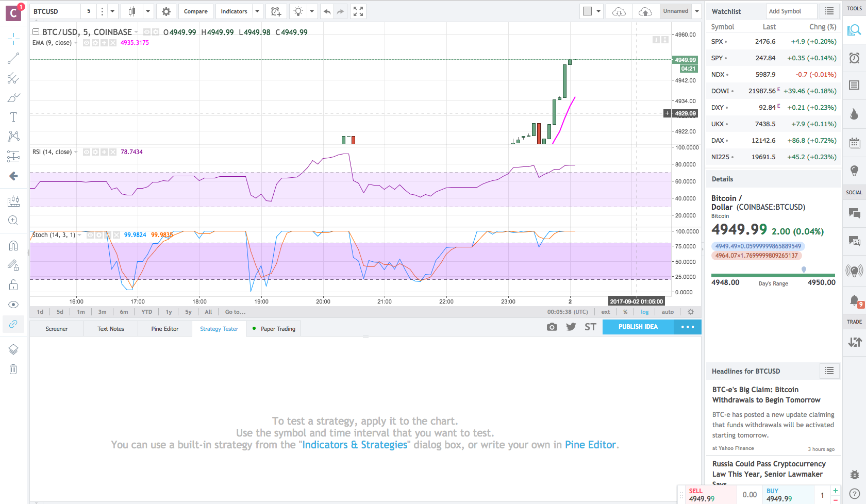Toggle magnet mode in left toolbar
The image size is (866, 504).
coord(13,245)
